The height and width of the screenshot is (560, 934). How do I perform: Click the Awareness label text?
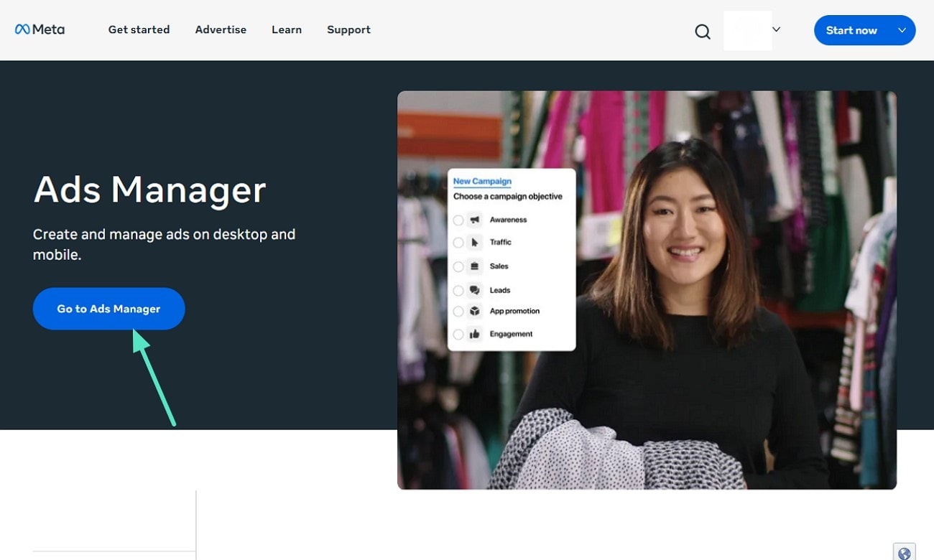click(508, 220)
